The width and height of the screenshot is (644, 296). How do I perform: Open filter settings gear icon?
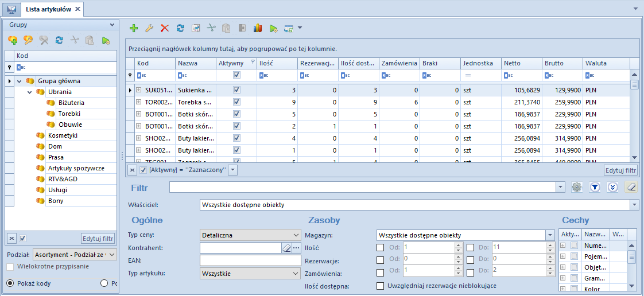tap(577, 187)
